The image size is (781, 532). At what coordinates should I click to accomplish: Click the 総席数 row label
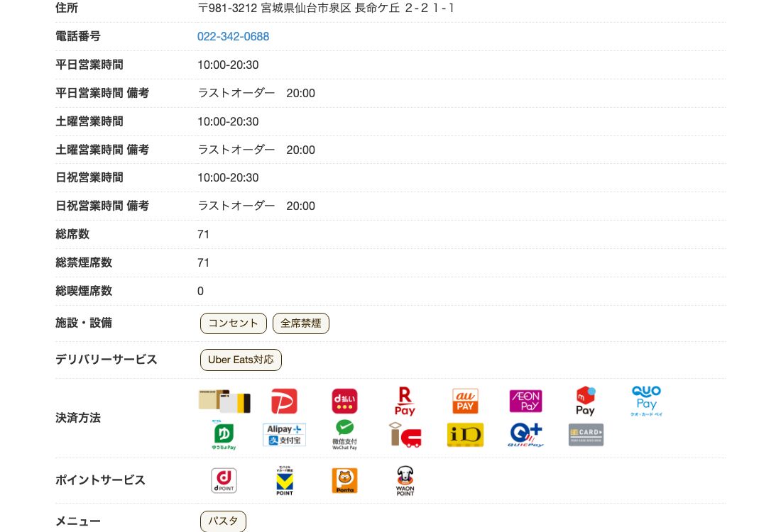72,234
